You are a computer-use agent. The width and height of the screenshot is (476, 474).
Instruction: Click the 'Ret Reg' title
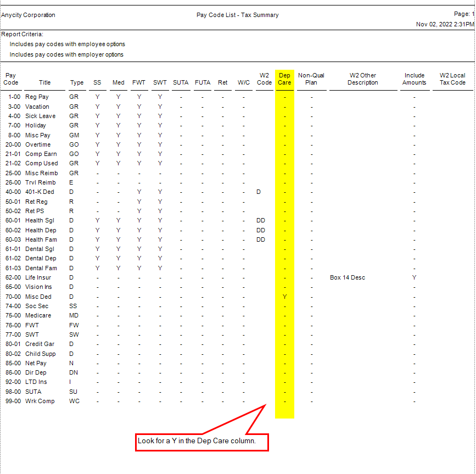tap(36, 202)
